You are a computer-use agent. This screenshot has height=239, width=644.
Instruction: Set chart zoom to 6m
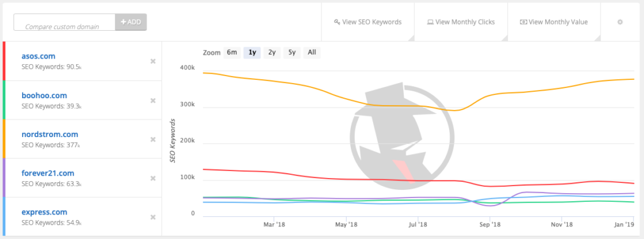pyautogui.click(x=232, y=53)
